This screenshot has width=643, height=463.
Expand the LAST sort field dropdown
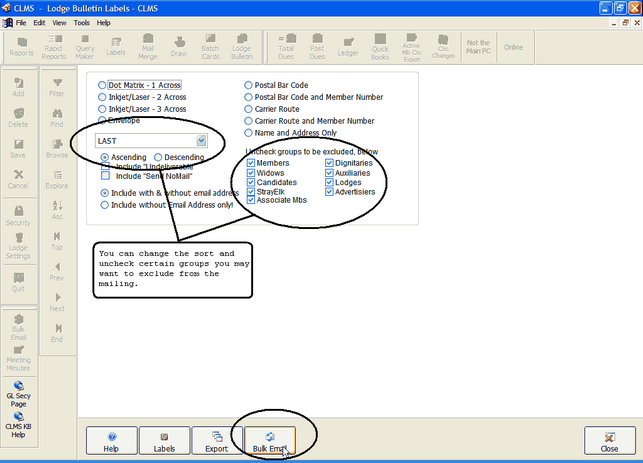click(201, 141)
